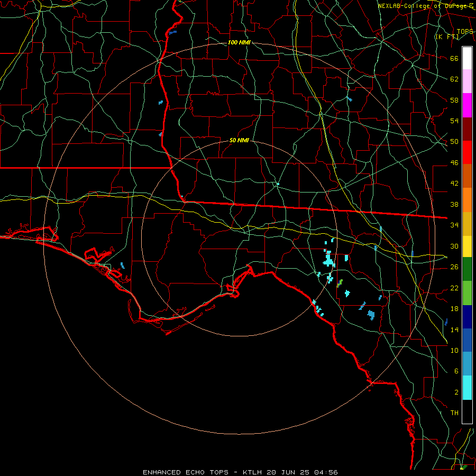Screen dimensions: 476x476
Task: Click the TH legend label
Action: tap(454, 413)
